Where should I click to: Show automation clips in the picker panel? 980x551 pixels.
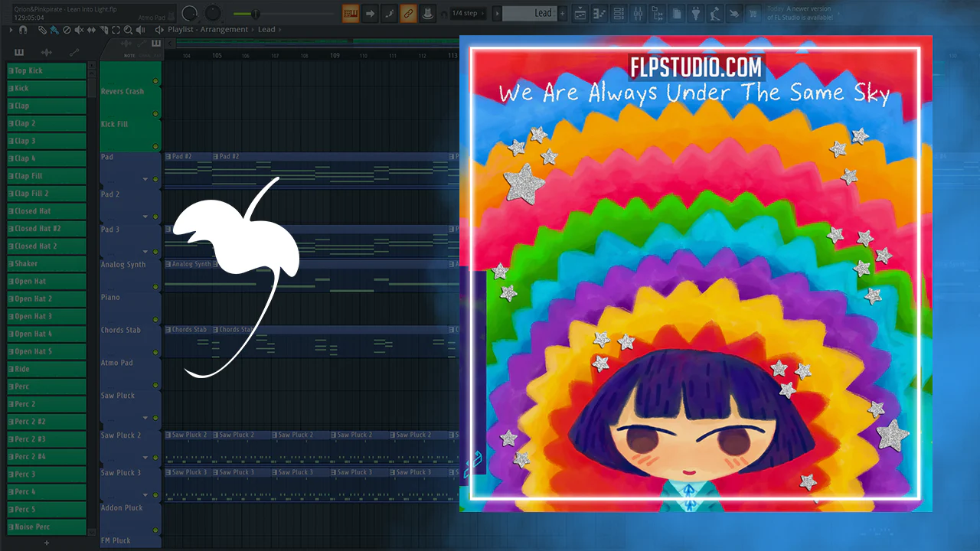(x=74, y=52)
